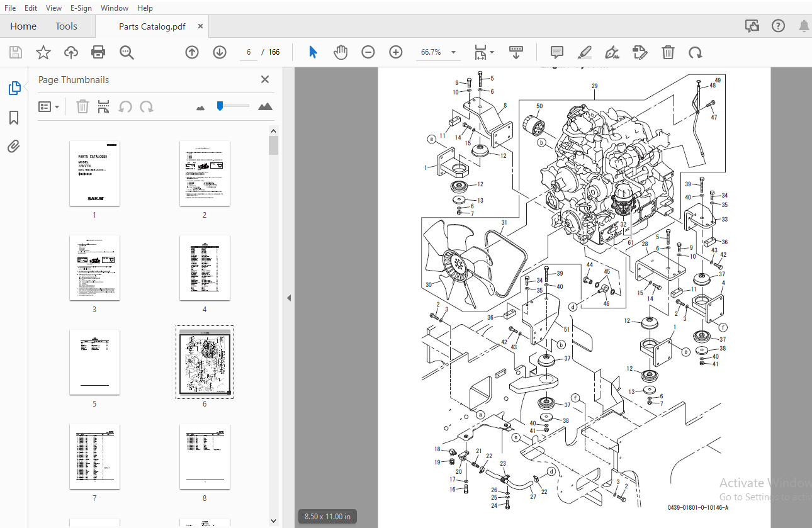Open the help question mark icon
This screenshot has width=812, height=528.
point(779,26)
